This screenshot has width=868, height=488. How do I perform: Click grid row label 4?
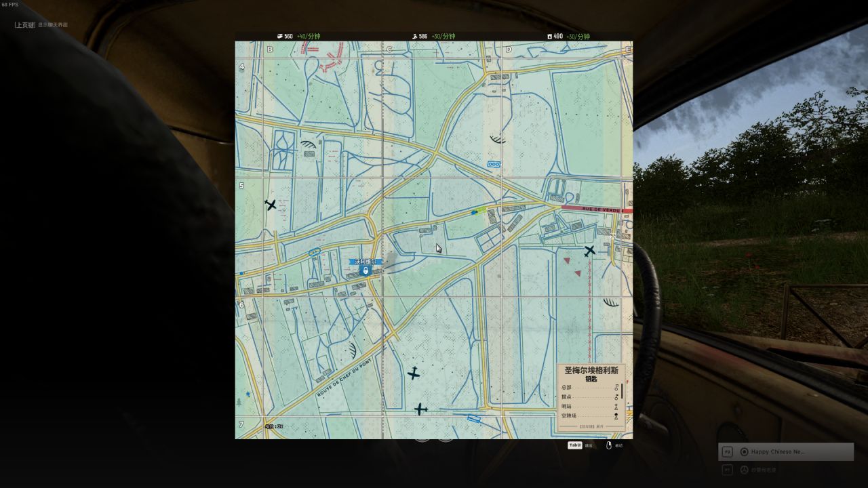point(241,66)
